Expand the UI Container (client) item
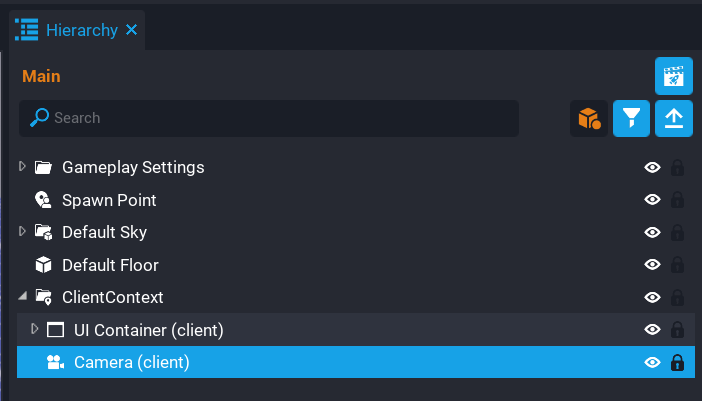Viewport: 702px width, 401px height. point(35,329)
